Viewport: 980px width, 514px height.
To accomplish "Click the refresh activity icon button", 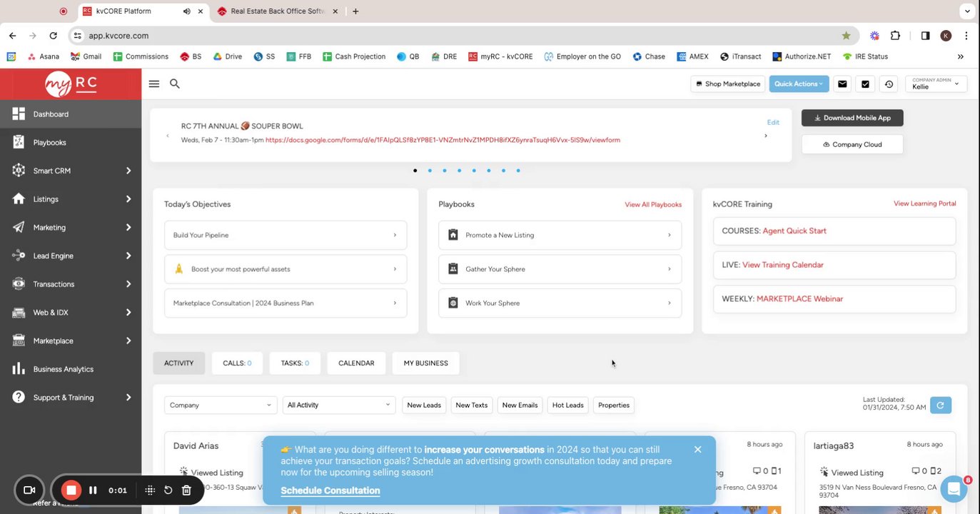I will coord(940,405).
